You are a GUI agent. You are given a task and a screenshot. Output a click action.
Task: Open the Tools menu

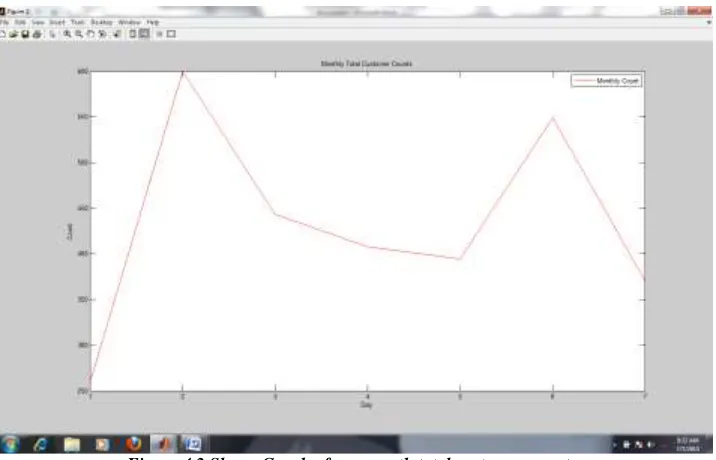[78, 22]
